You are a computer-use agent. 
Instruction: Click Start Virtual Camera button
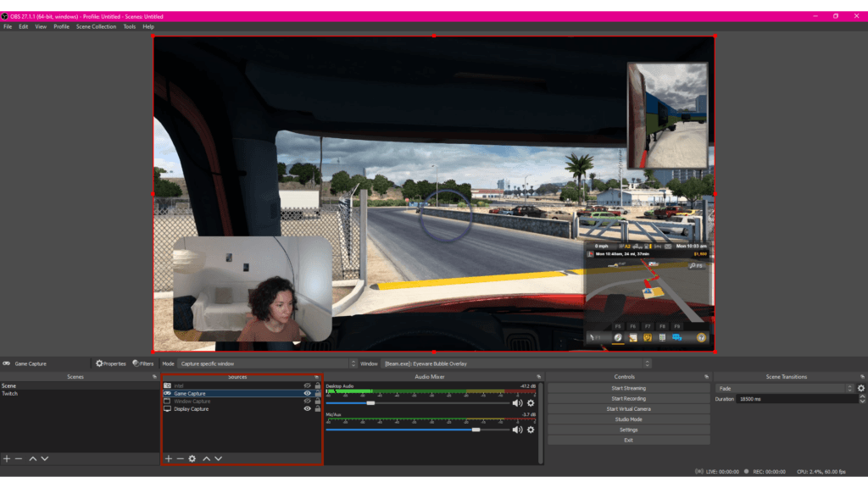click(x=628, y=409)
